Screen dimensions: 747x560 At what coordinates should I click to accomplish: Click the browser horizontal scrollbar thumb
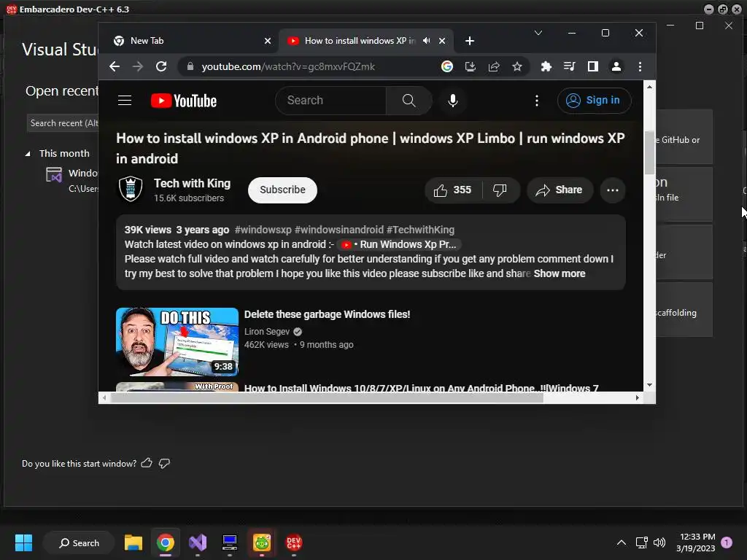click(x=327, y=397)
